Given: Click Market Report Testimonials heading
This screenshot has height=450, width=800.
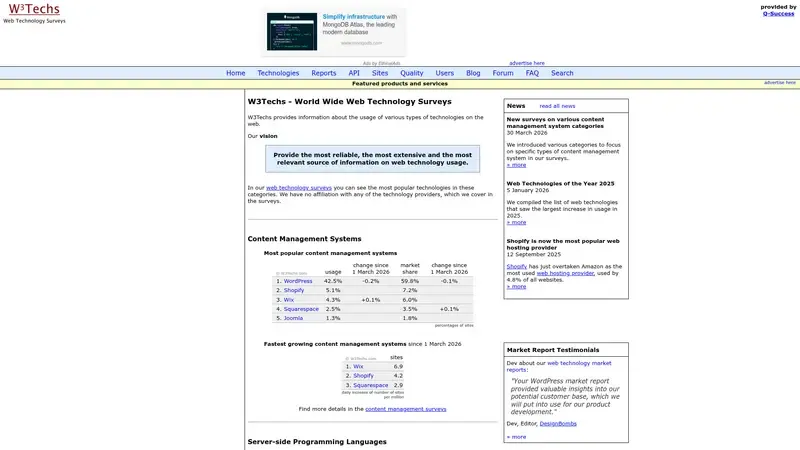Looking at the screenshot, I should [x=553, y=350].
